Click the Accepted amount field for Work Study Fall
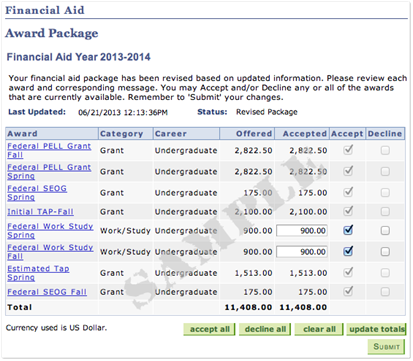The width and height of the screenshot is (413, 361). [x=302, y=252]
